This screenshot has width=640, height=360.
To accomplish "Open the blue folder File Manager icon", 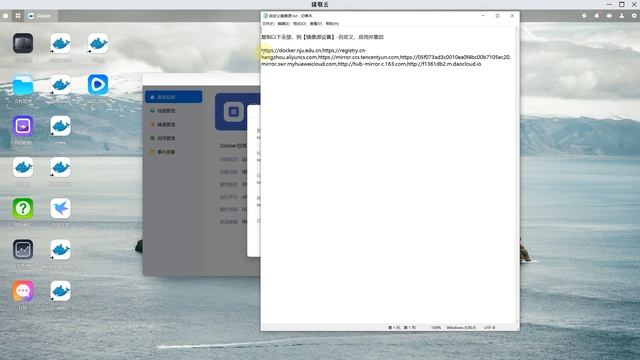I will tap(23, 85).
